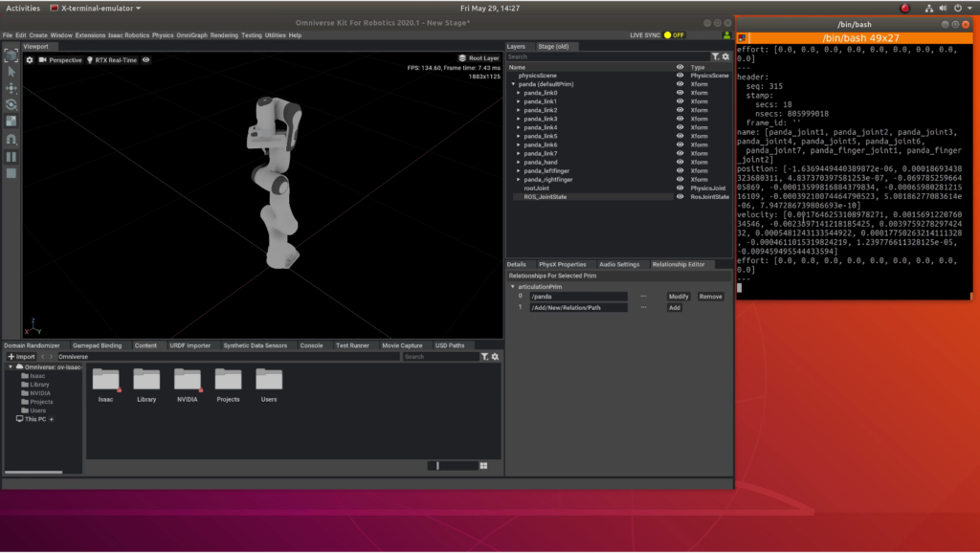Image resolution: width=980 pixels, height=553 pixels.
Task: Expand the panda_hand prim in the stage tree
Action: point(518,162)
